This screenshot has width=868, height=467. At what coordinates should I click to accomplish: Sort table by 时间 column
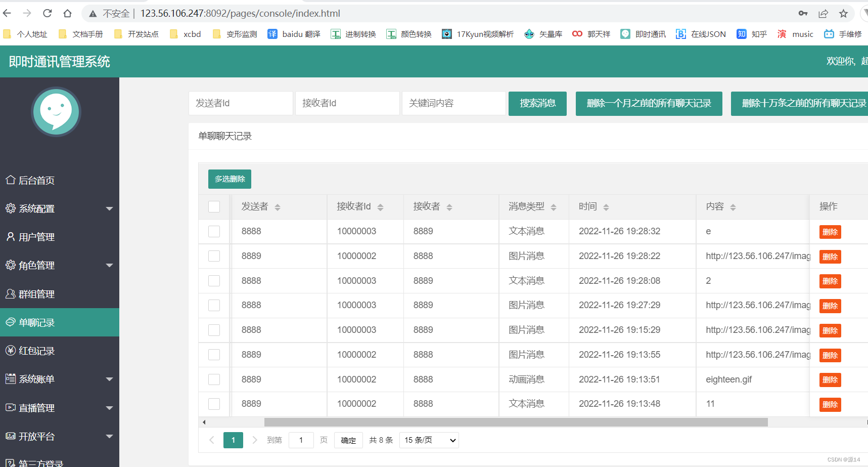point(606,207)
